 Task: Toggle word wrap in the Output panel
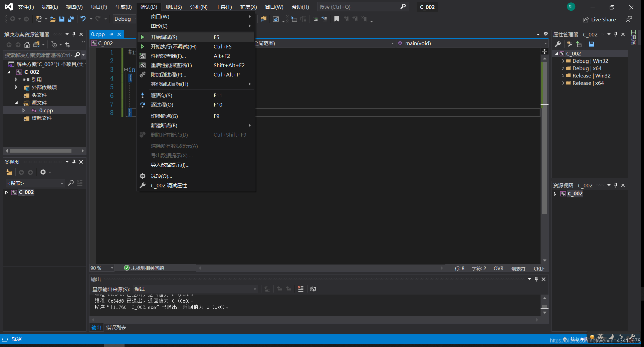click(313, 289)
